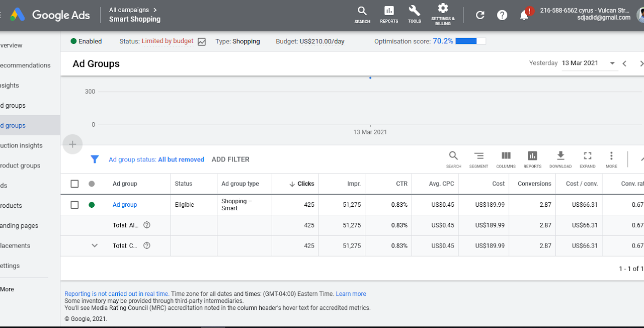Open Product groups in the side menu

click(x=20, y=166)
